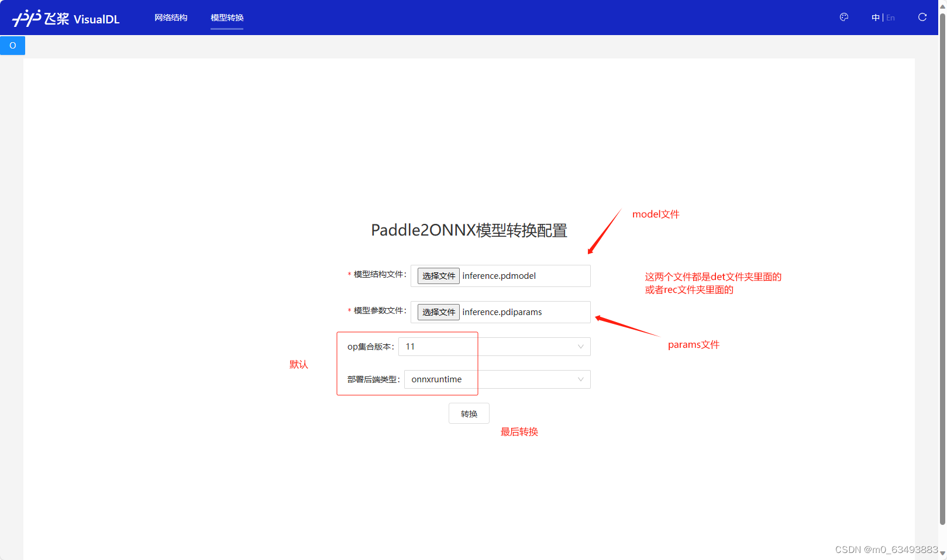
Task: Expand op集合版本 chevron arrow
Action: (x=581, y=347)
